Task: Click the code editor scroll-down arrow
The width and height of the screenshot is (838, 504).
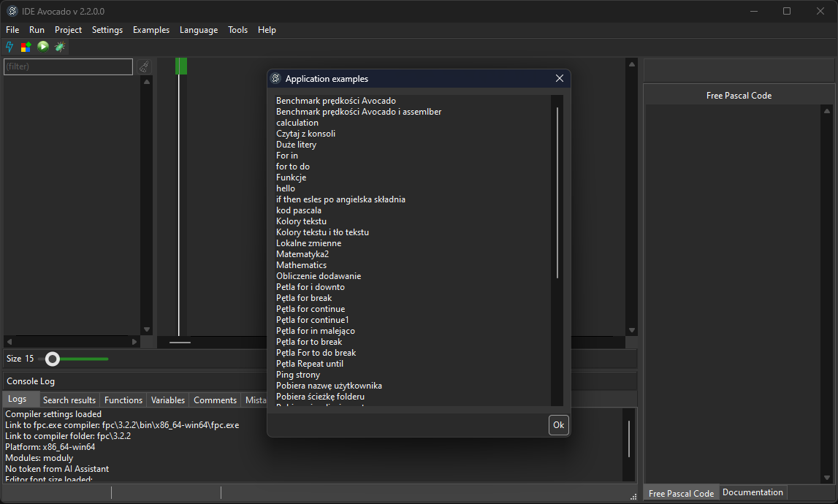Action: click(632, 330)
